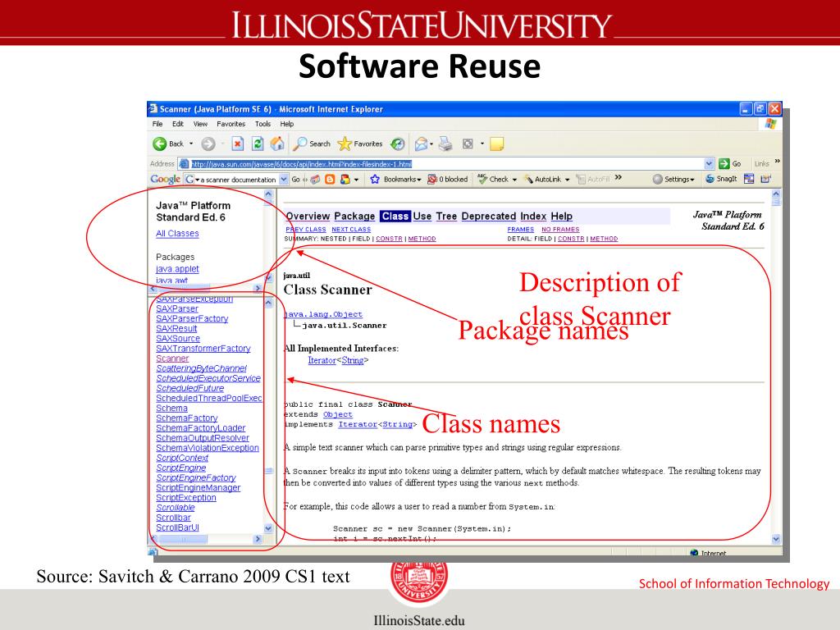Click the Print printer icon
Viewport: 840px width, 630px height.
click(x=445, y=144)
